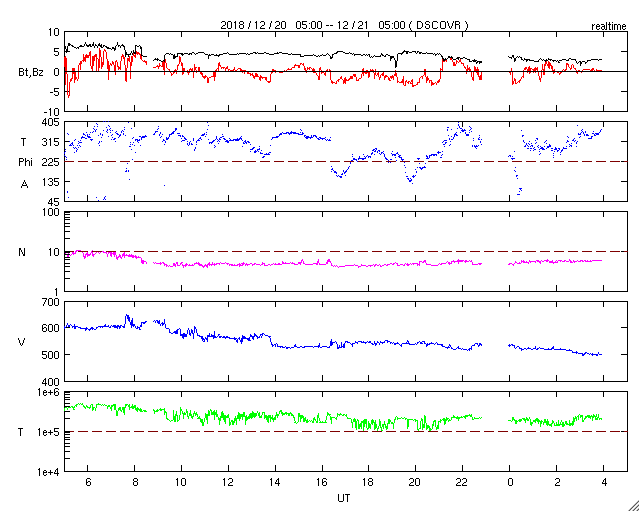Viewport: 640px width, 512px height.
Task: Click the '500' velocity tick
Action: [51, 355]
